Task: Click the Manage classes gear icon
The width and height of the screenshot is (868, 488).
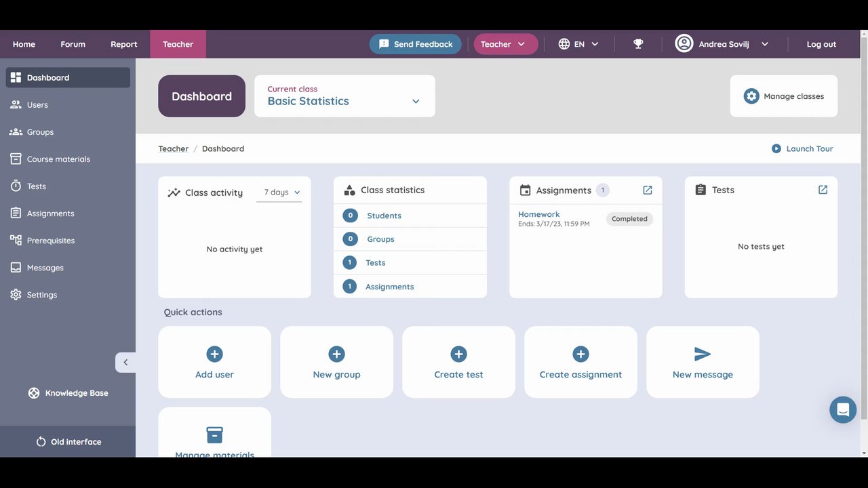Action: pos(751,96)
